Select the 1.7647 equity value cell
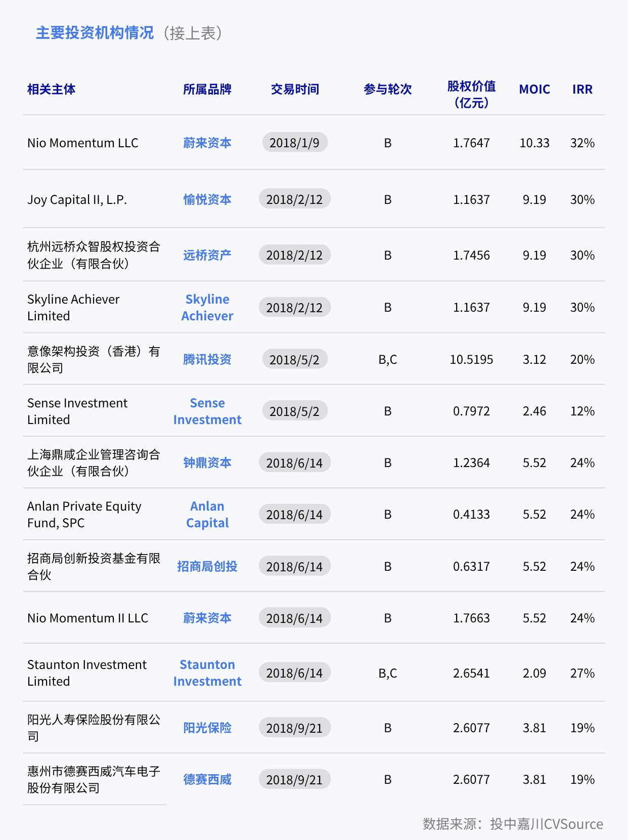 tap(471, 143)
